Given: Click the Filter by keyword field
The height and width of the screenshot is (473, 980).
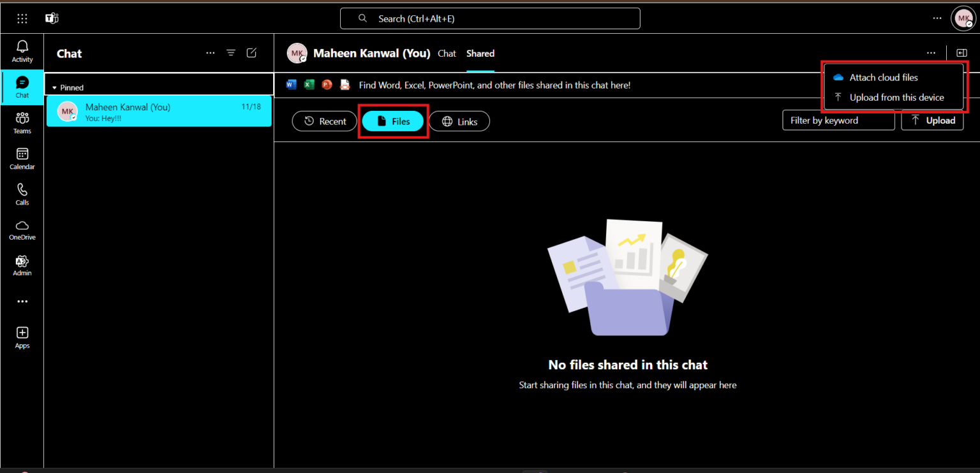Looking at the screenshot, I should [838, 120].
